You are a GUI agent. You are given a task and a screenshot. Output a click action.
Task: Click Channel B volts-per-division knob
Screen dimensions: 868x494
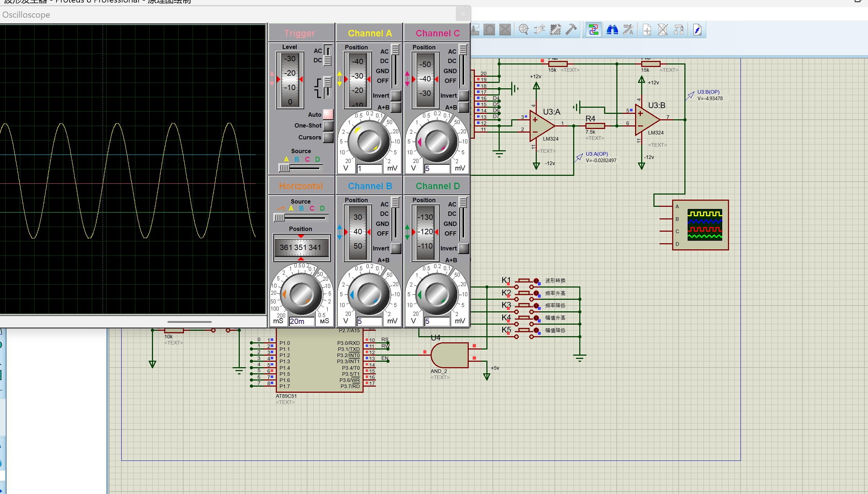pyautogui.click(x=369, y=295)
